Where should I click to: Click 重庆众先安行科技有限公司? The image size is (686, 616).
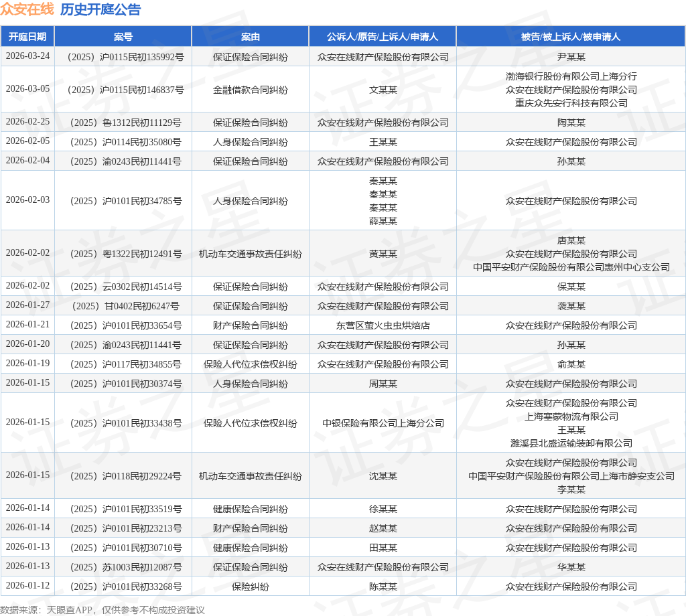tap(571, 103)
